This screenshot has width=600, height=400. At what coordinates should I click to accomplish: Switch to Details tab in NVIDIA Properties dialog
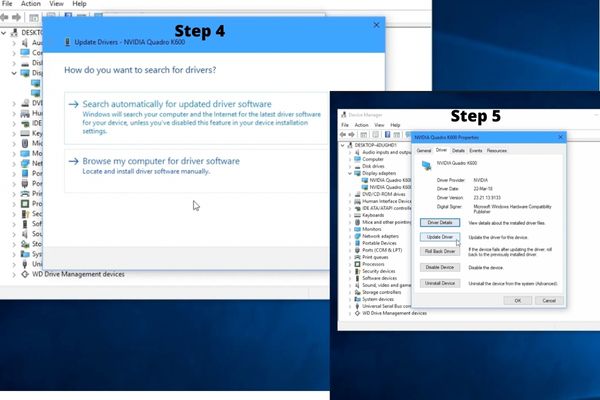point(458,151)
